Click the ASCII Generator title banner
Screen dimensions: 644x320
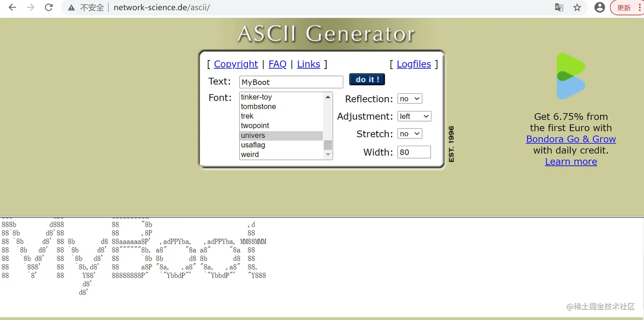326,34
